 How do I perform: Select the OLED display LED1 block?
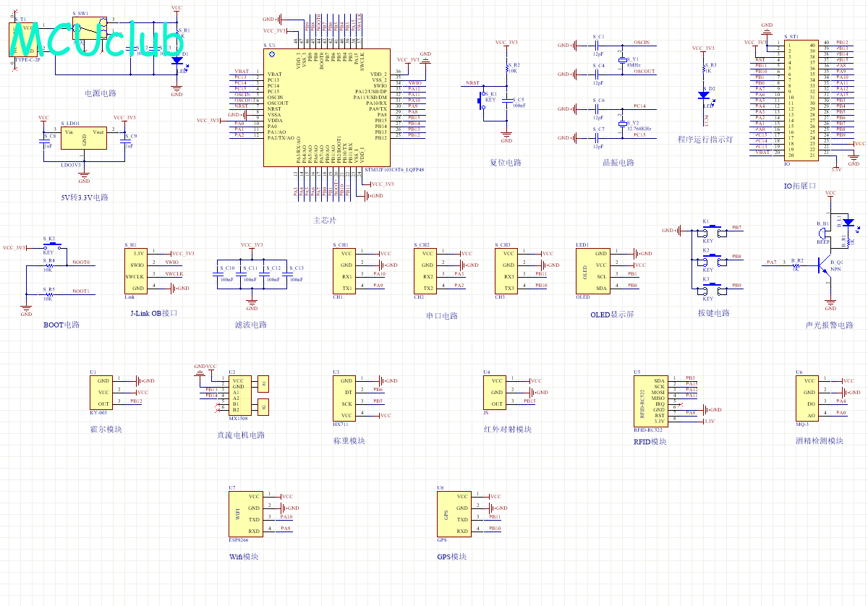[593, 271]
